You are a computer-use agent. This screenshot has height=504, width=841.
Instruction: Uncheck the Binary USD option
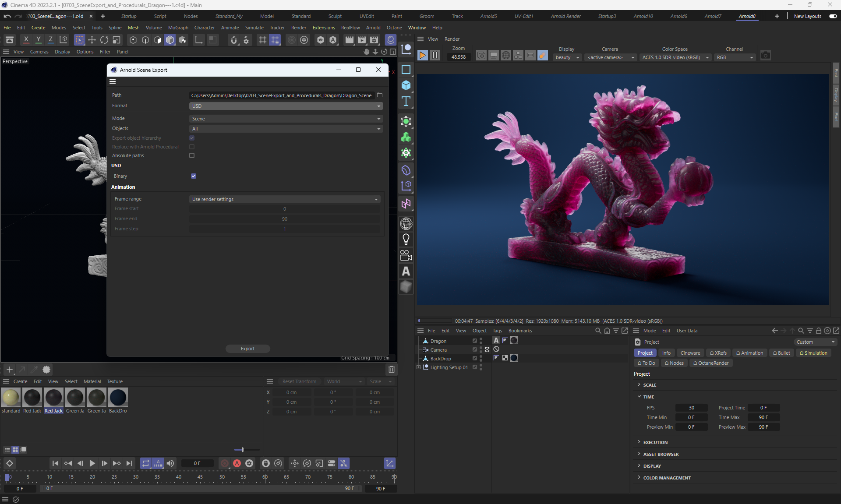pyautogui.click(x=194, y=176)
